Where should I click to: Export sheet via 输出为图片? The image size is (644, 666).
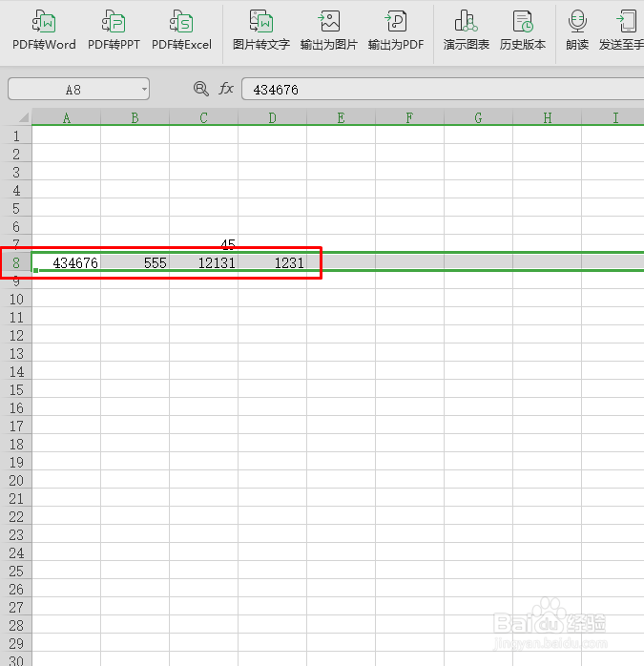coord(329,31)
